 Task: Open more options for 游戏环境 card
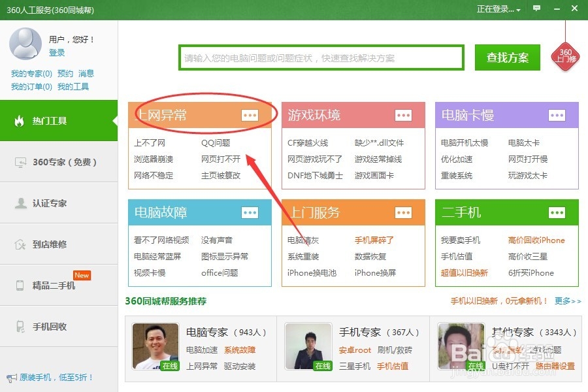[x=404, y=115]
